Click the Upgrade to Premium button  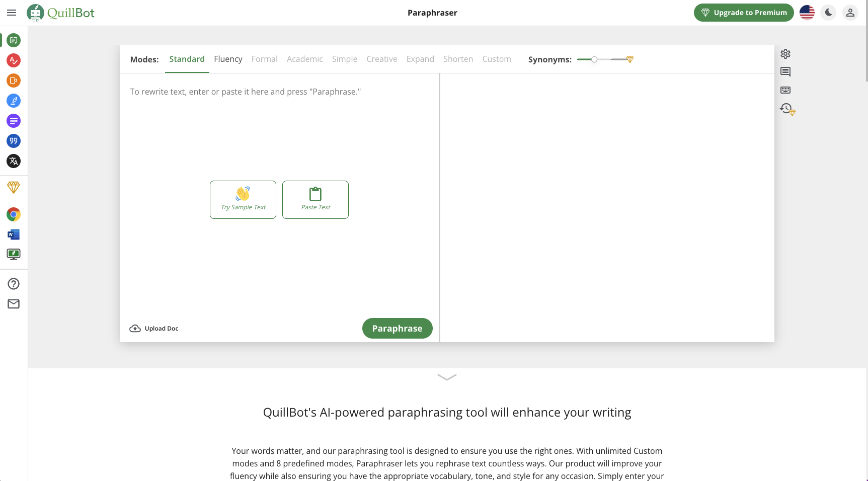[x=744, y=13]
